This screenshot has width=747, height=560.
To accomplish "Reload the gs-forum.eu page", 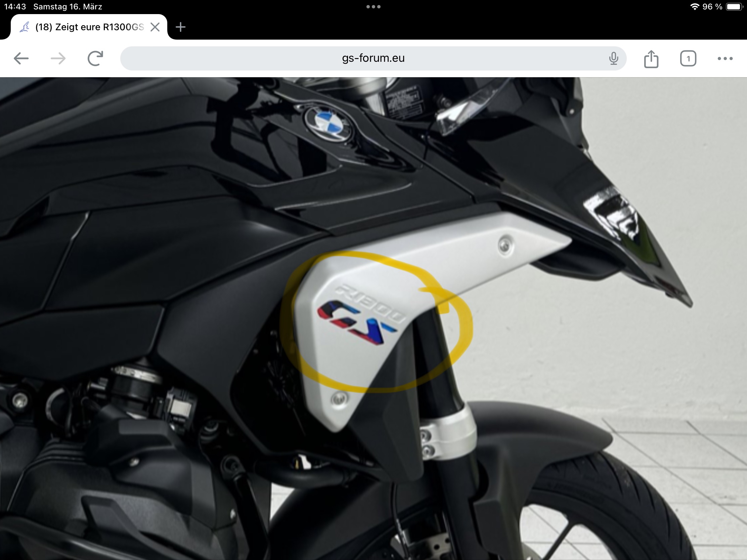I will click(x=95, y=58).
